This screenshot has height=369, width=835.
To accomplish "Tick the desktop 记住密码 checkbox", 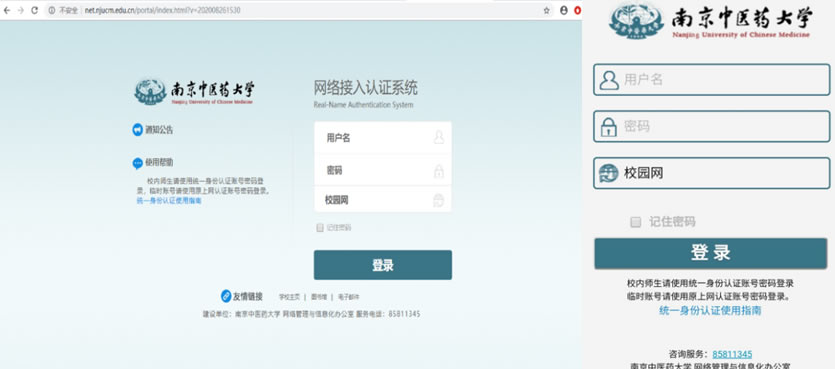I will coord(320,227).
